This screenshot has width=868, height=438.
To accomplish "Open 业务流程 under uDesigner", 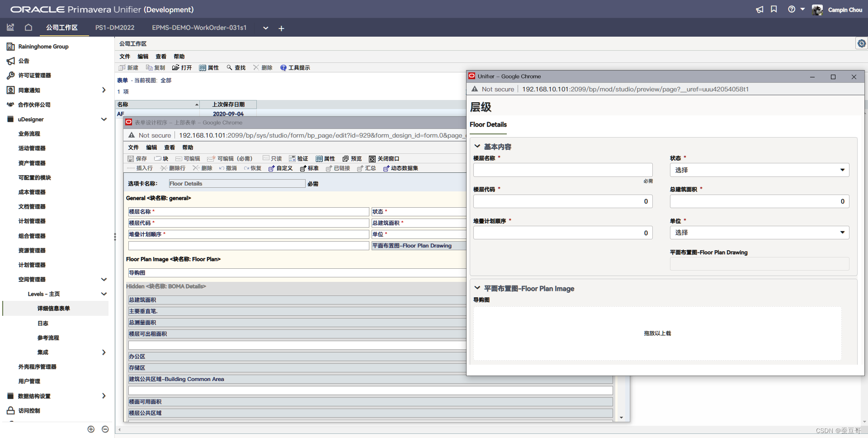I will (29, 134).
